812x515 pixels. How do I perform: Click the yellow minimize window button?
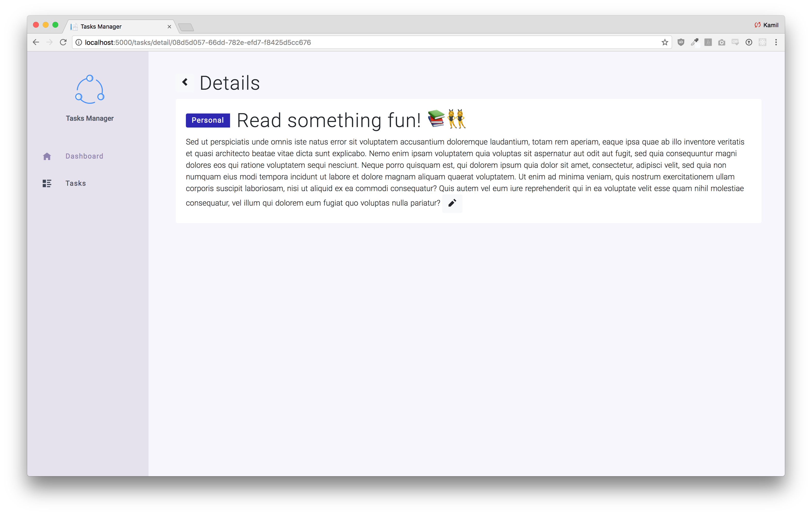click(46, 25)
